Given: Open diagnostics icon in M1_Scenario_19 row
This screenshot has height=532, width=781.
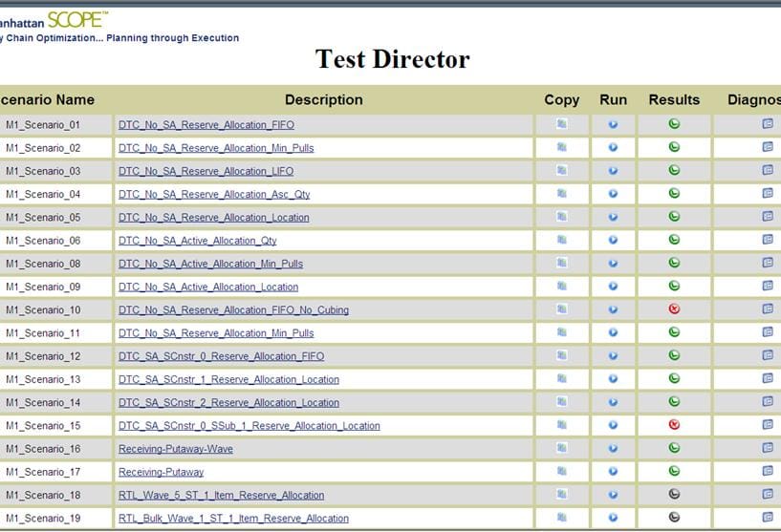Looking at the screenshot, I should (x=768, y=517).
